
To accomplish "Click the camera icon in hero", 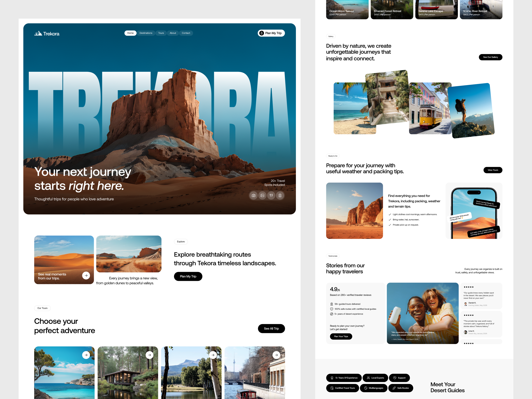I will 254,196.
